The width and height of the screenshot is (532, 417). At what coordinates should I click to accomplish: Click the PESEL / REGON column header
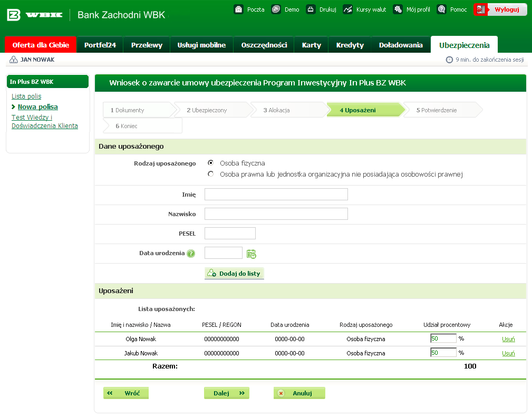tap(221, 325)
